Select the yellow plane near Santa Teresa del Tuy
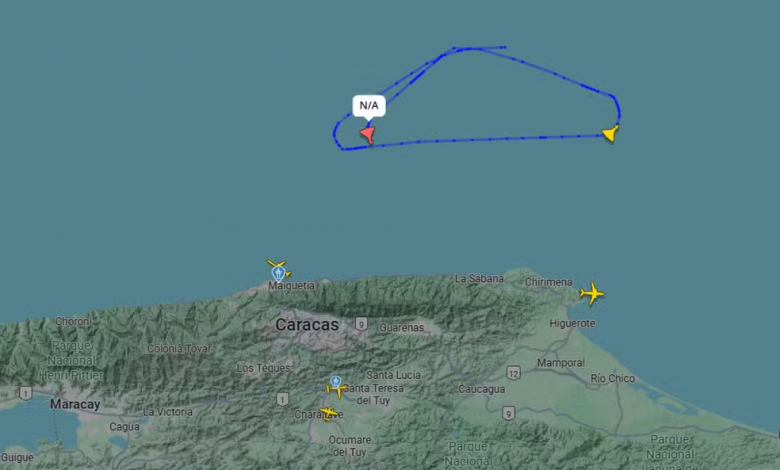 (337, 390)
